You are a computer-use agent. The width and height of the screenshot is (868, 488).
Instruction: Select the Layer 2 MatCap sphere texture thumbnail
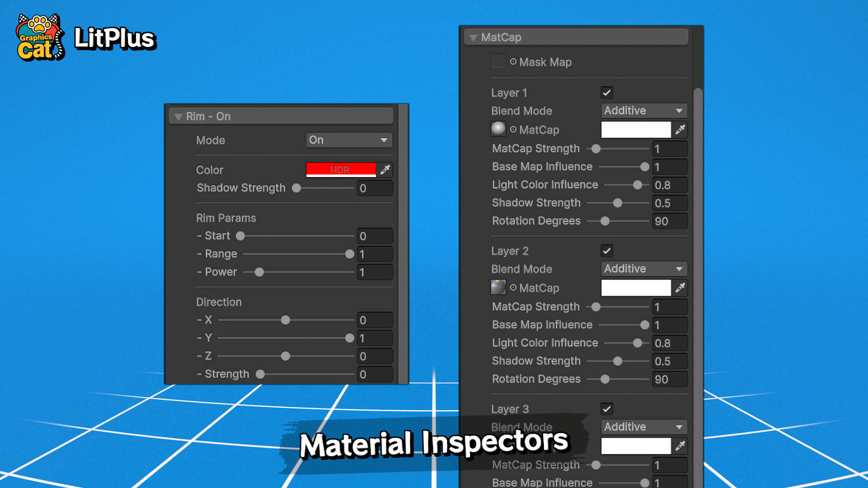click(498, 287)
